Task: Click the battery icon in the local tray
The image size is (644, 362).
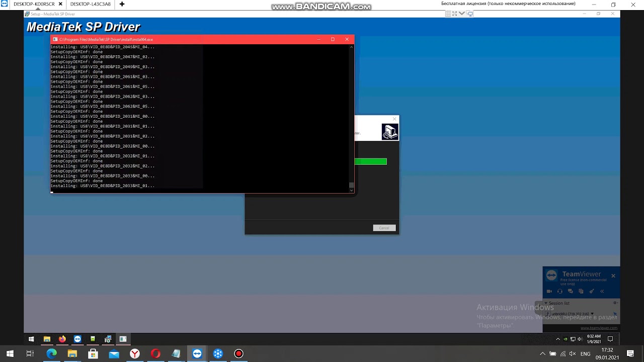Action: click(553, 354)
